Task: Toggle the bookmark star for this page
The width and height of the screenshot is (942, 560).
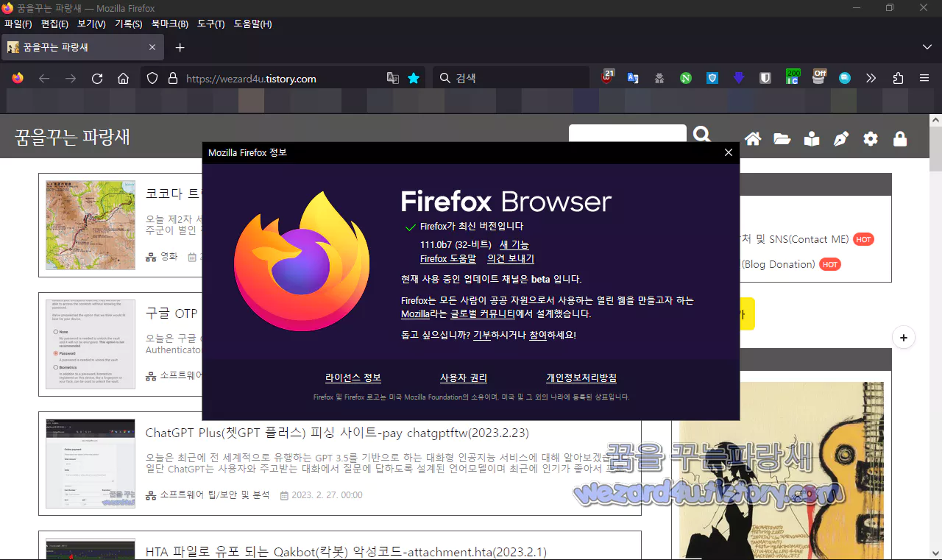Action: [x=414, y=78]
